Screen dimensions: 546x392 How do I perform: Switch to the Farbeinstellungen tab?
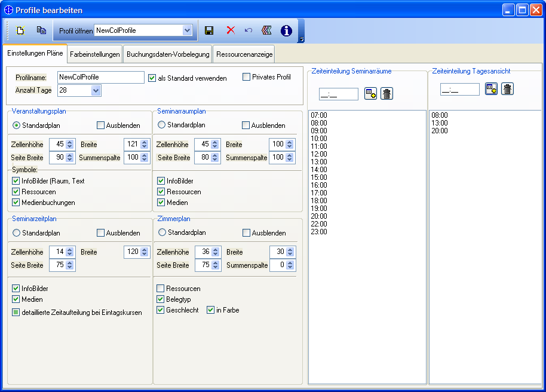point(95,54)
